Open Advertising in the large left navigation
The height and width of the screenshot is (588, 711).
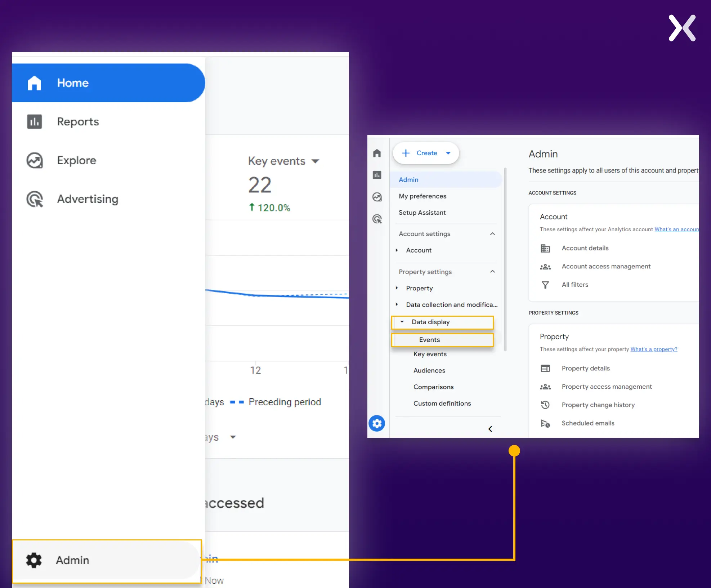click(108, 199)
